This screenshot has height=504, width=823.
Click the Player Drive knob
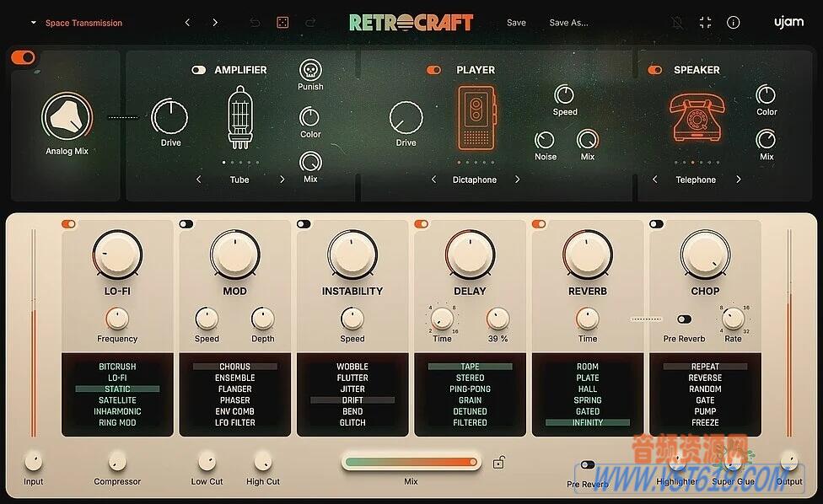[406, 117]
